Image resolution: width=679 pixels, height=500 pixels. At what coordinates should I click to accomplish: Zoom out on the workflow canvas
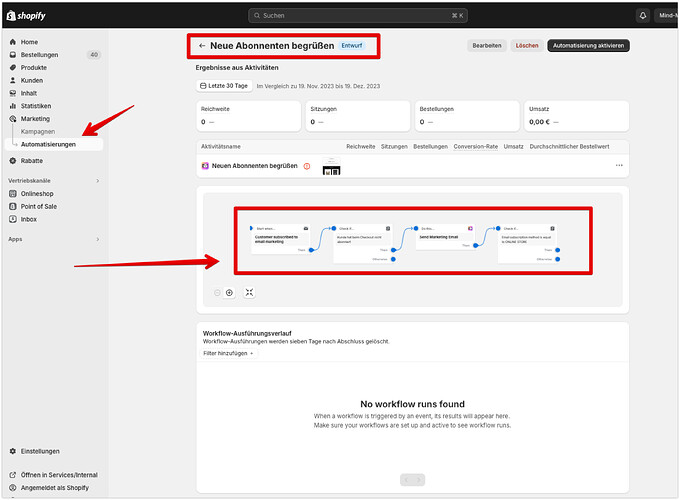click(x=217, y=293)
